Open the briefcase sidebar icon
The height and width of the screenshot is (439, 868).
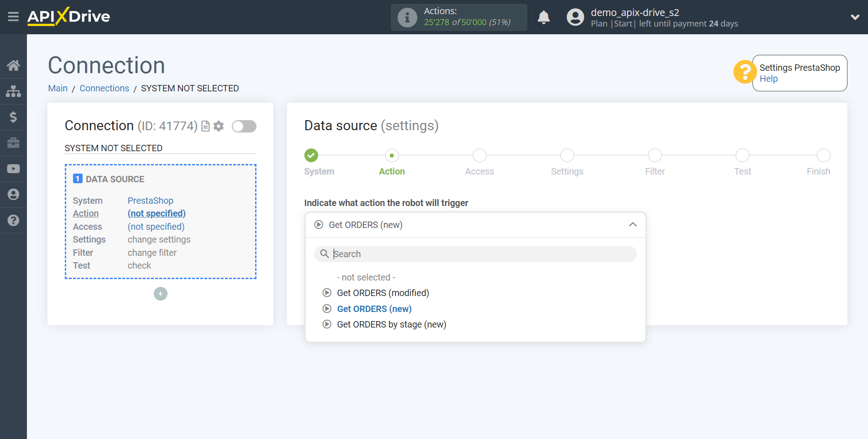point(13,143)
